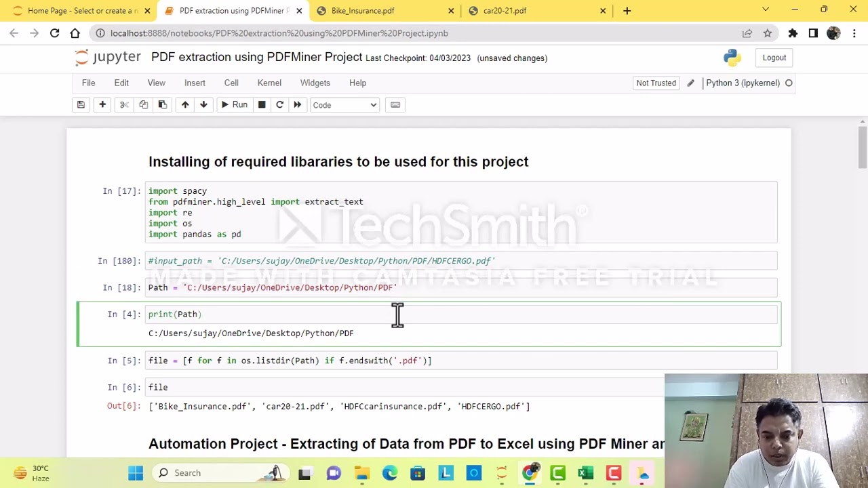Click the cell with Path = 'C:/Users/sujay...' code
The width and height of the screenshot is (868, 488).
tap(461, 287)
